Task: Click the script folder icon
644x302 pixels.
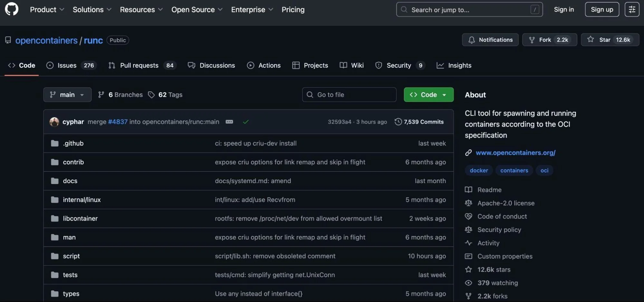Action: click(55, 256)
